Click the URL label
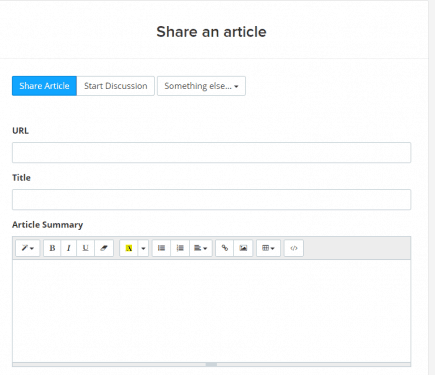The height and width of the screenshot is (375, 435). [x=20, y=131]
